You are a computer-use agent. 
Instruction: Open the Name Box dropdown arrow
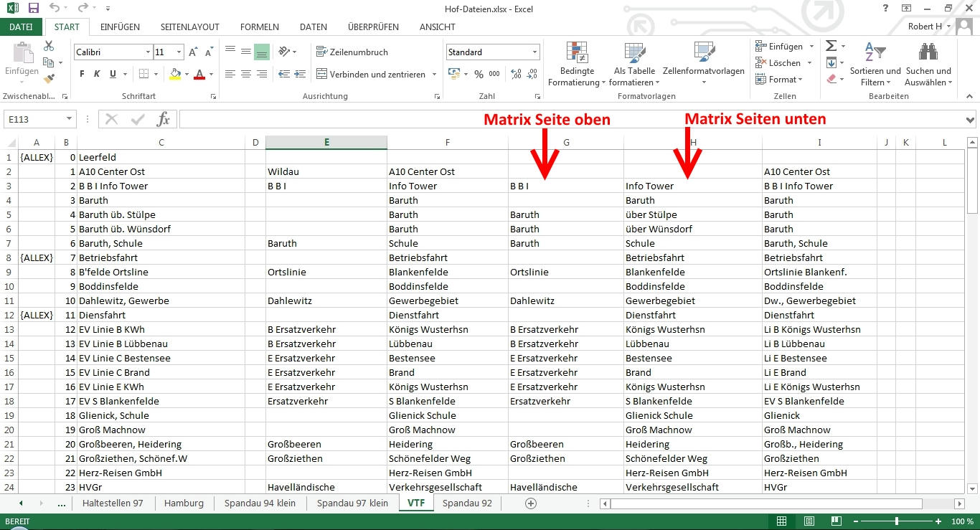[69, 119]
